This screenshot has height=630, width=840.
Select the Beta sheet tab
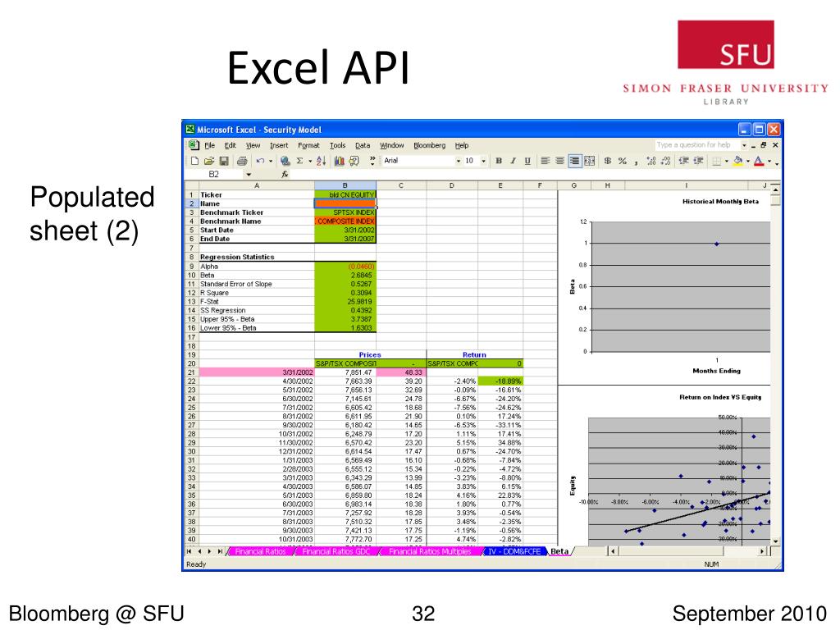[559, 551]
